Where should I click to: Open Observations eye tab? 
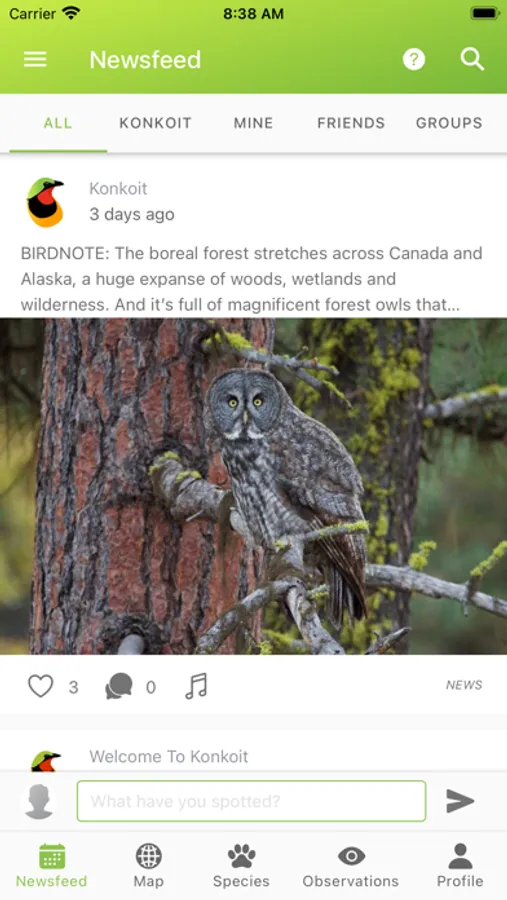click(351, 866)
